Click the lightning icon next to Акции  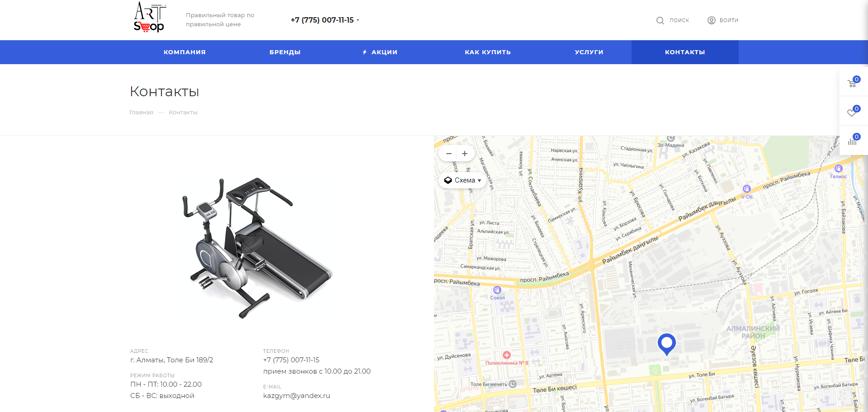(x=364, y=52)
